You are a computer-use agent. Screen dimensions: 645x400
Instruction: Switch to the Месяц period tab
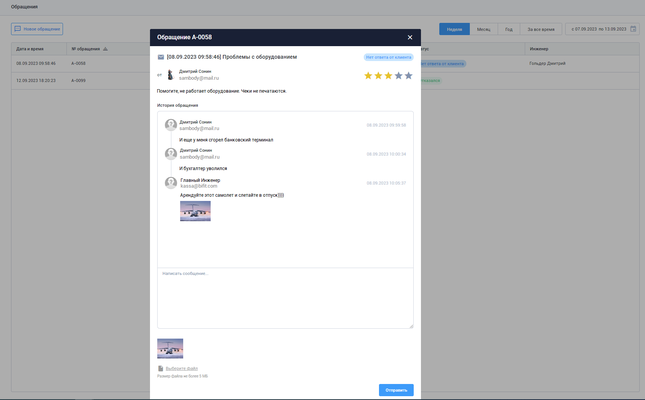point(483,29)
